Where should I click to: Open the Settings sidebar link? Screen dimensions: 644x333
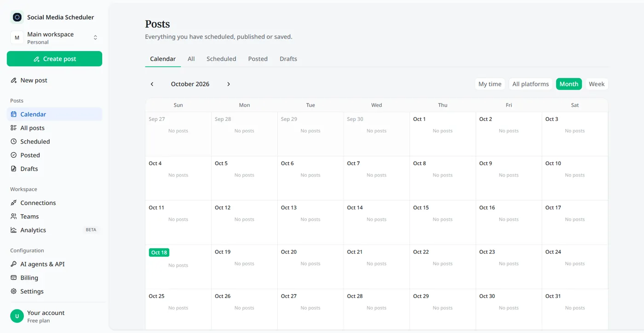tap(54, 291)
